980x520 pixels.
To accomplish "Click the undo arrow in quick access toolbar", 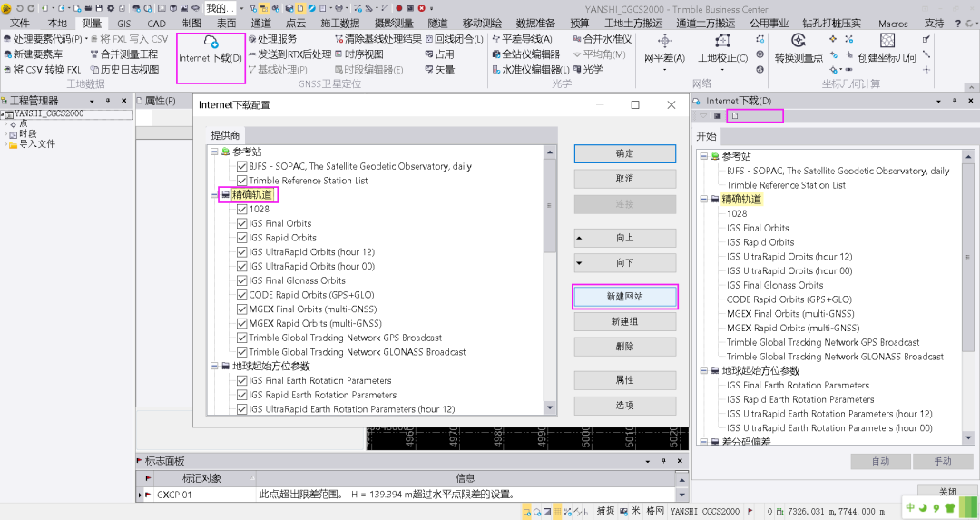I will [x=19, y=8].
